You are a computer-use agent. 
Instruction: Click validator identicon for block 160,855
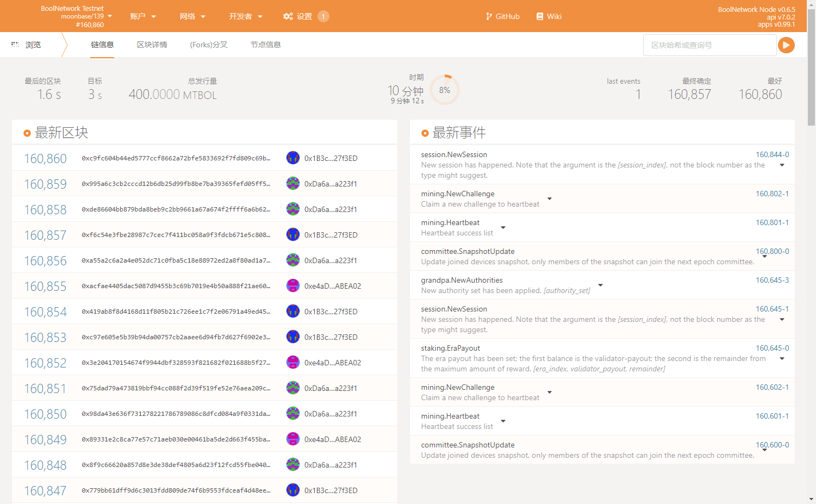293,286
